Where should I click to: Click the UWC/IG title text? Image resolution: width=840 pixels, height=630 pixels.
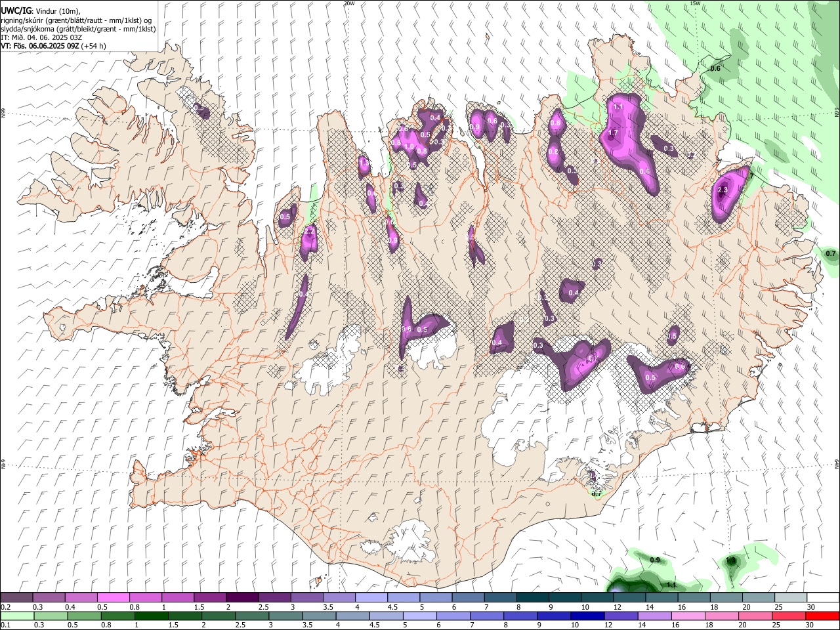click(15, 10)
